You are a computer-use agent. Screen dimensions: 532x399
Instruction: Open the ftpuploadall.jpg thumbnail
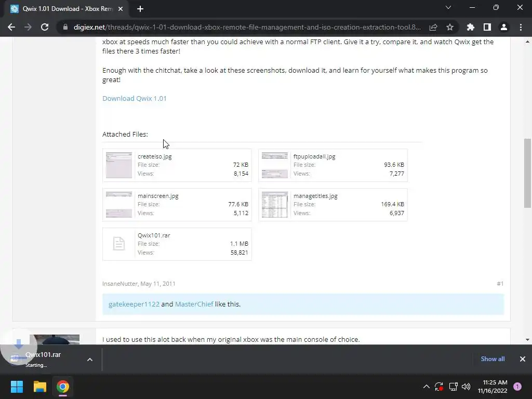click(x=274, y=165)
